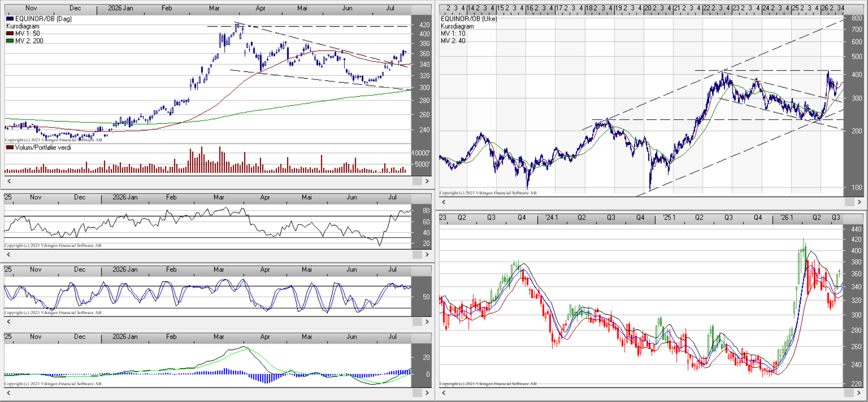Click left scroll arrow under stochastic oscillator panel
The width and height of the screenshot is (868, 402).
[9, 322]
